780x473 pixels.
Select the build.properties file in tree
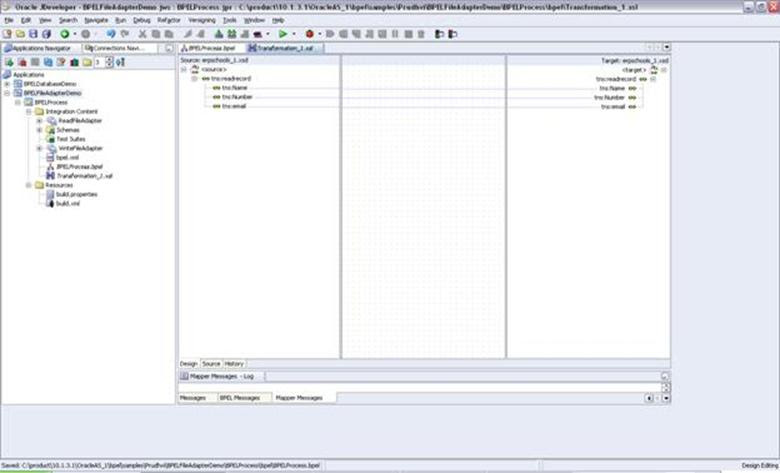(x=77, y=194)
